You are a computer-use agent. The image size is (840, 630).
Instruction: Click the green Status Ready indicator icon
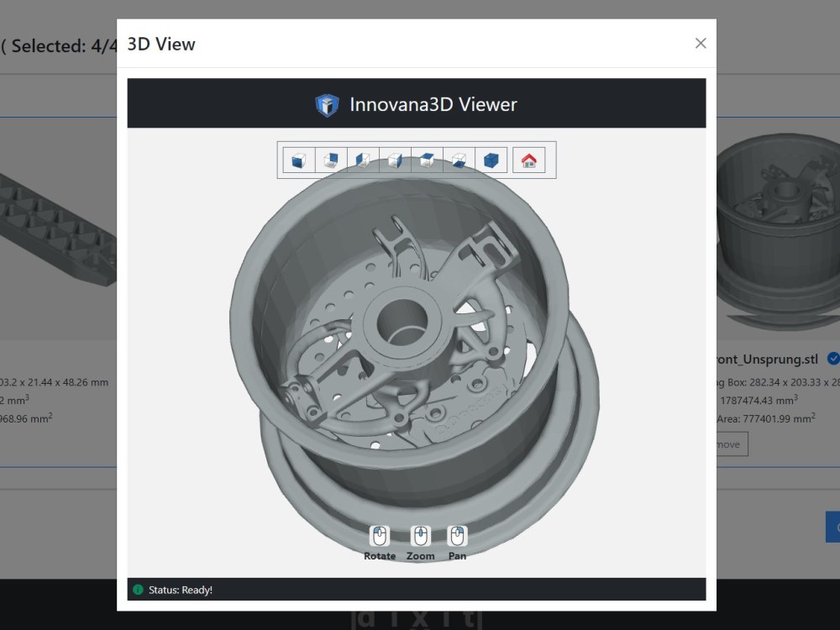[137, 590]
